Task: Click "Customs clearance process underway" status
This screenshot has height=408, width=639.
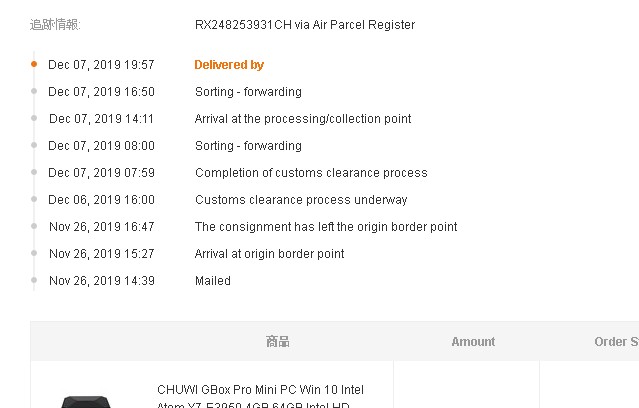Action: pyautogui.click(x=301, y=200)
